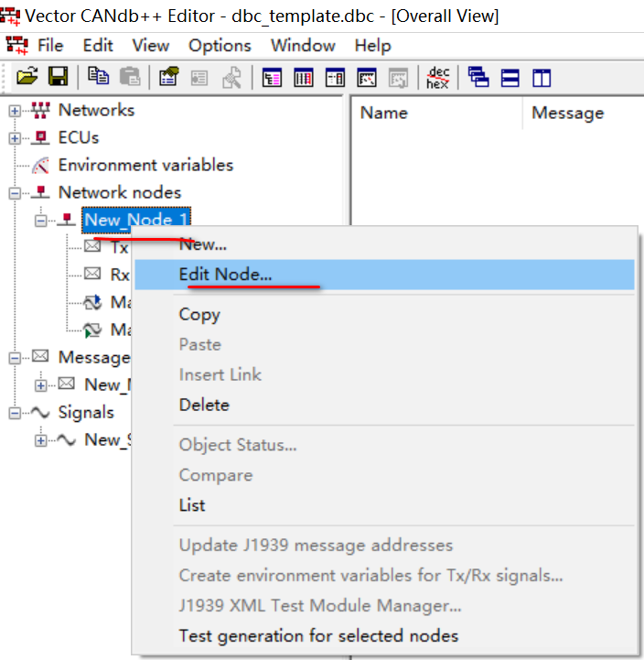Cascade windows using toolbar icon
Image resolution: width=644 pixels, height=660 pixels.
pos(478,78)
